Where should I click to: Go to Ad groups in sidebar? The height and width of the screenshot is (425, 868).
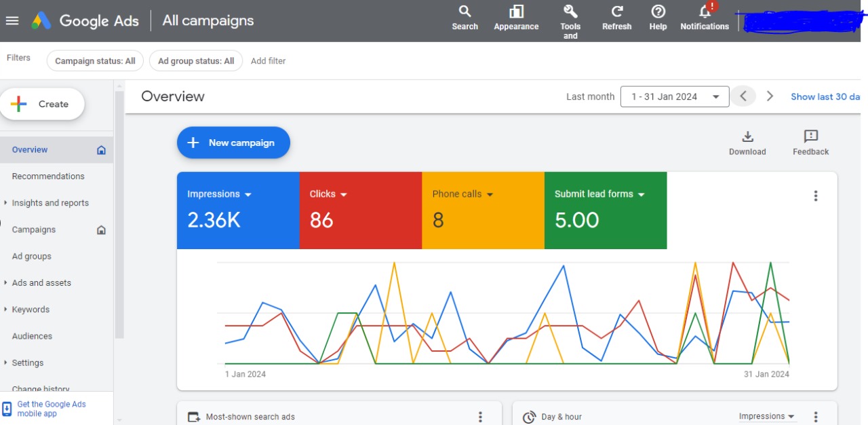pyautogui.click(x=32, y=257)
